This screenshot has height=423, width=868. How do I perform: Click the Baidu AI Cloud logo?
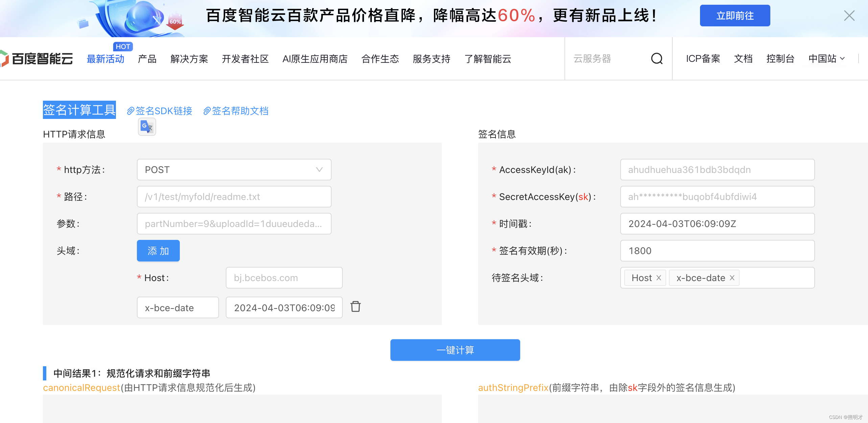(x=37, y=59)
